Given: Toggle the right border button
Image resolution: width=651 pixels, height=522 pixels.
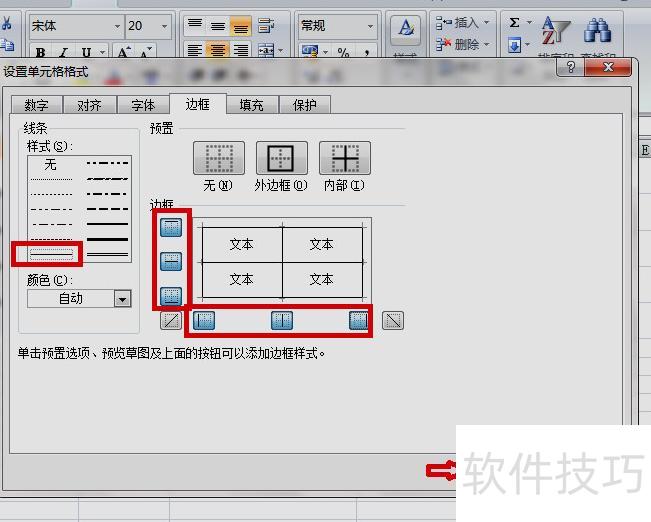Looking at the screenshot, I should [x=358, y=321].
